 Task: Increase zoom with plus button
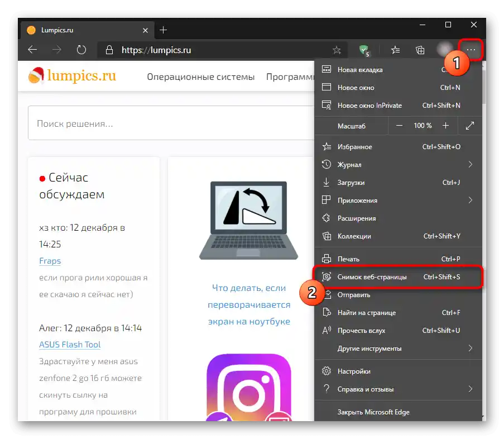coord(445,126)
